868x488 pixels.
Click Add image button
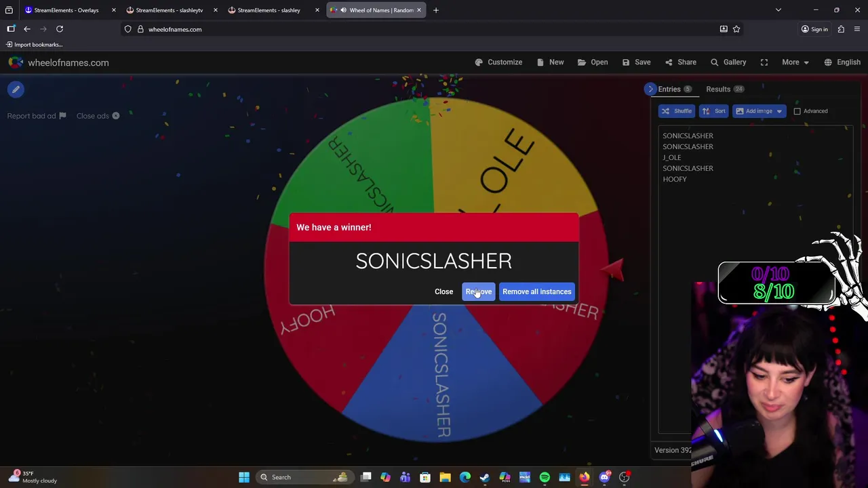753,111
